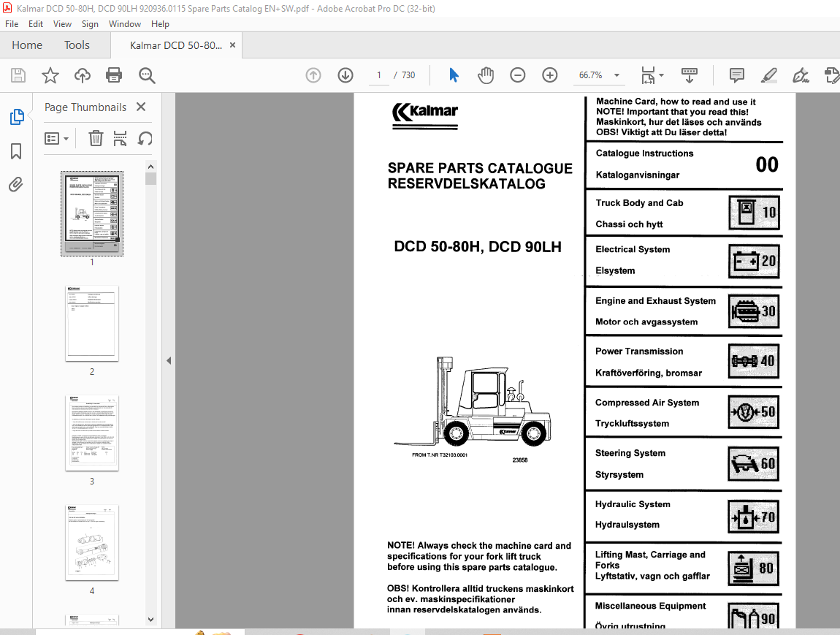Viewport: 840px width, 635px height.
Task: Open the Window menu
Action: pyautogui.click(x=125, y=23)
